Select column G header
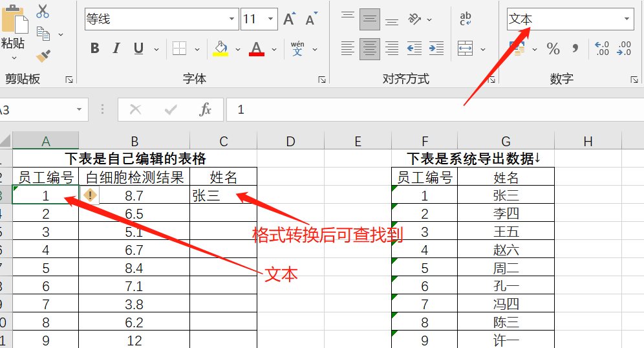 [506, 141]
